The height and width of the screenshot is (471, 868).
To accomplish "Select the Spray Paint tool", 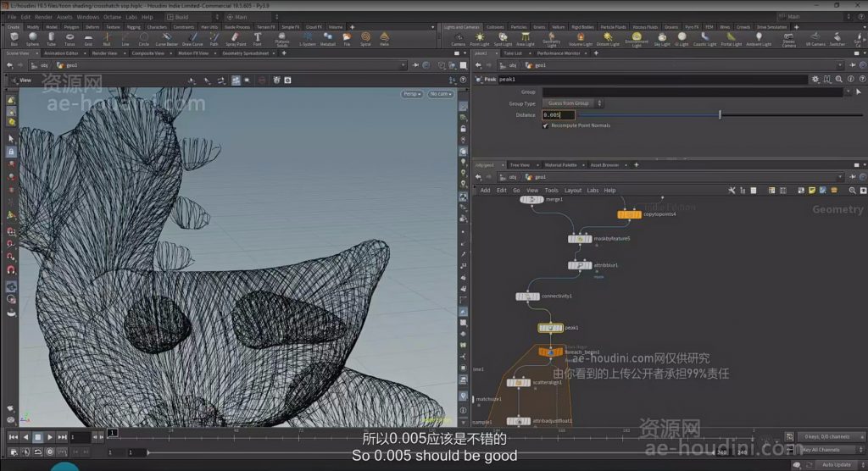I will coord(236,39).
